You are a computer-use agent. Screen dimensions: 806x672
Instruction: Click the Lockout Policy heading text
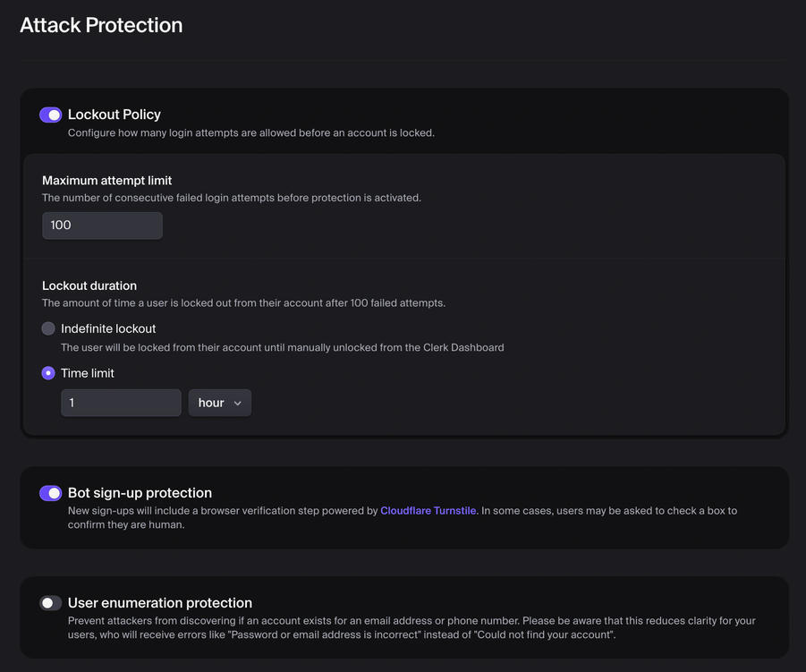click(x=115, y=115)
